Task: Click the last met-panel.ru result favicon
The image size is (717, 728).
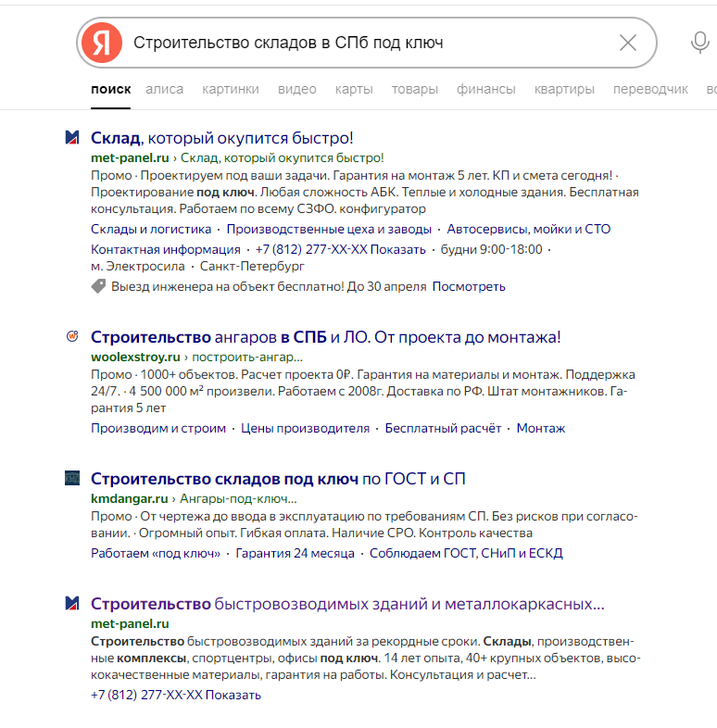Action: coord(72,604)
